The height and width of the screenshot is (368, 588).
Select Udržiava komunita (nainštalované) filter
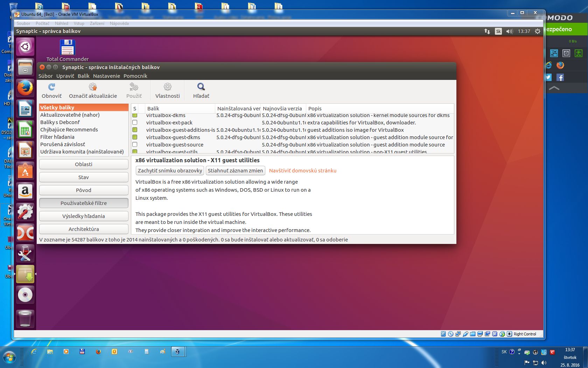(84, 151)
